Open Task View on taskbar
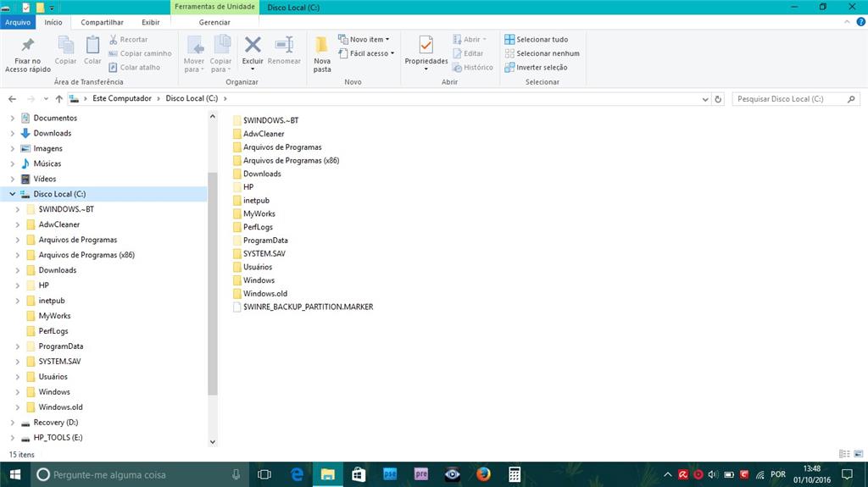 (264, 474)
